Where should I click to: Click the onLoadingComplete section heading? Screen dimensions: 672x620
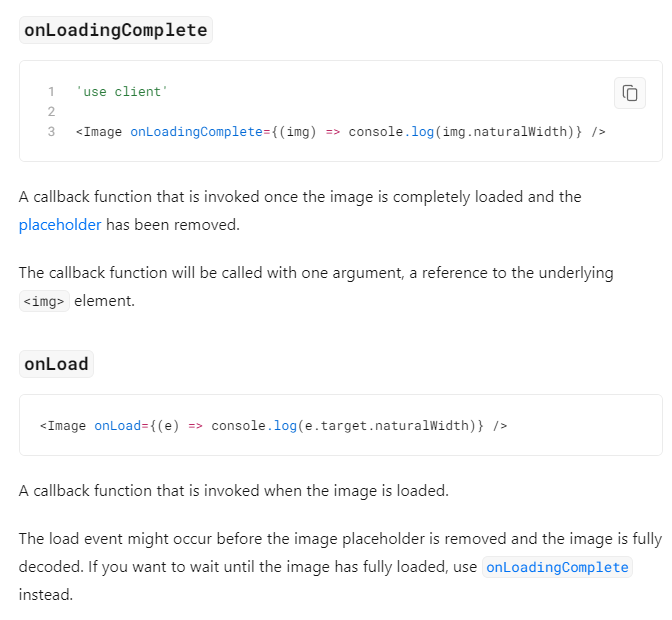tap(116, 30)
